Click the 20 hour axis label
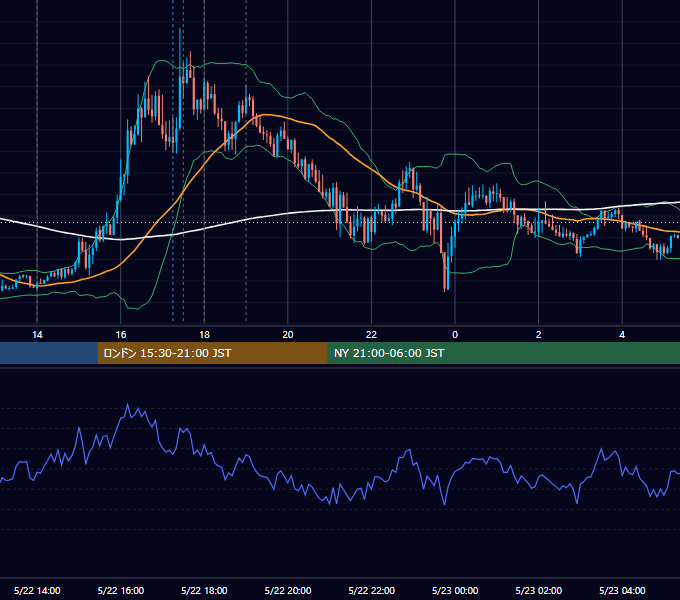The width and height of the screenshot is (680, 600). 288,335
